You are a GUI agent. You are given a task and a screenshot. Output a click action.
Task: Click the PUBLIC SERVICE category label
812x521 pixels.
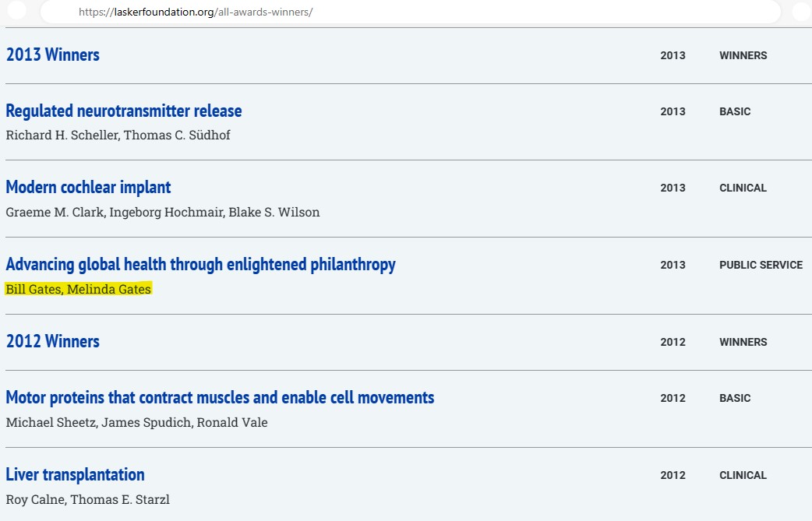pos(761,265)
